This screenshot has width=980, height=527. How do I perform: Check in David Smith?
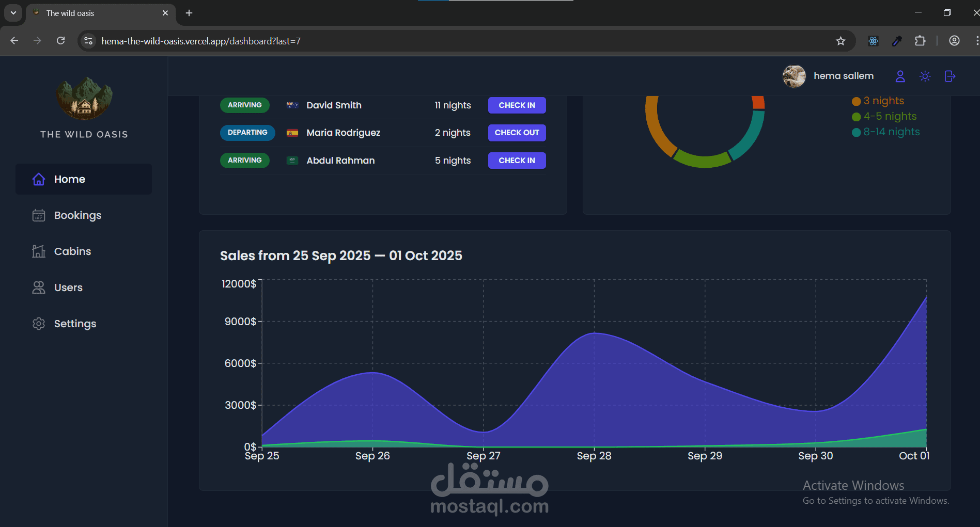coord(517,105)
